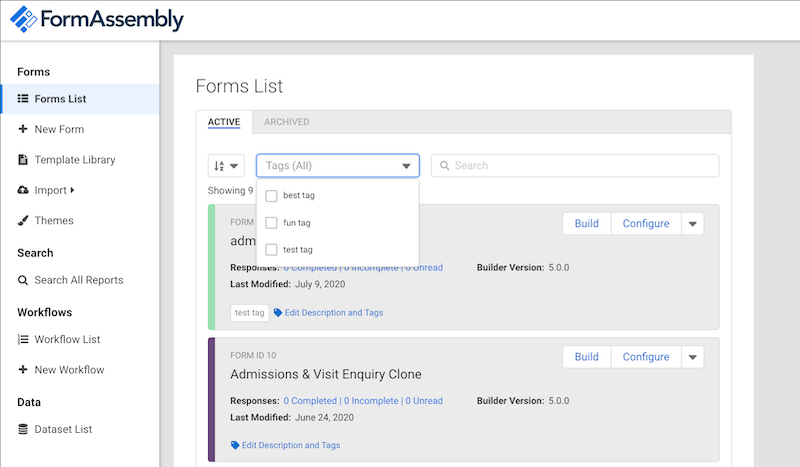Click the July 9, 2020 date
This screenshot has height=467, width=800.
pos(320,284)
